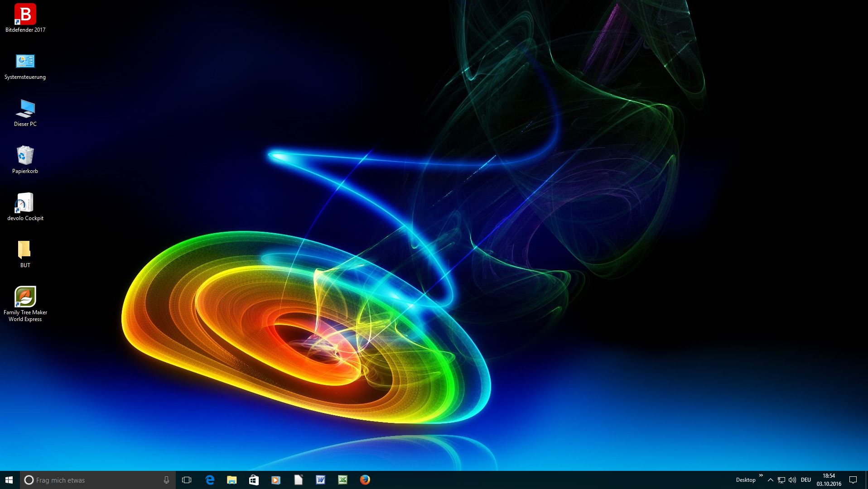Launch Firefox from the taskbar

tap(365, 480)
